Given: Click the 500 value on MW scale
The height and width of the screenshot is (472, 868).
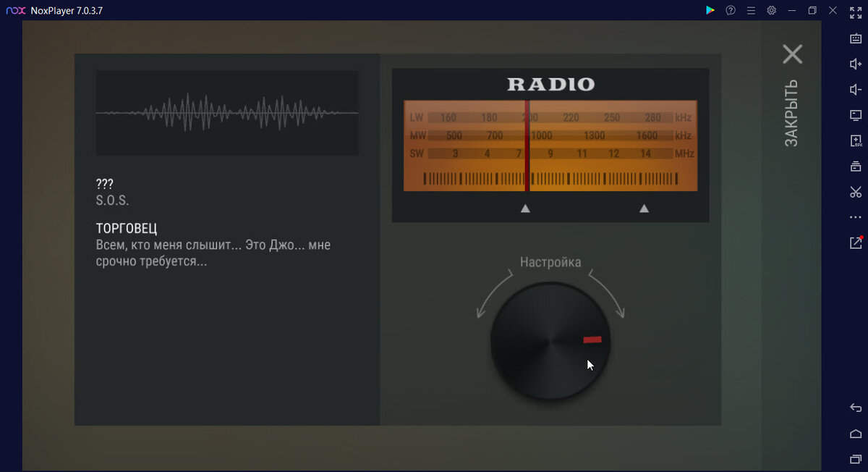Looking at the screenshot, I should click(x=454, y=135).
